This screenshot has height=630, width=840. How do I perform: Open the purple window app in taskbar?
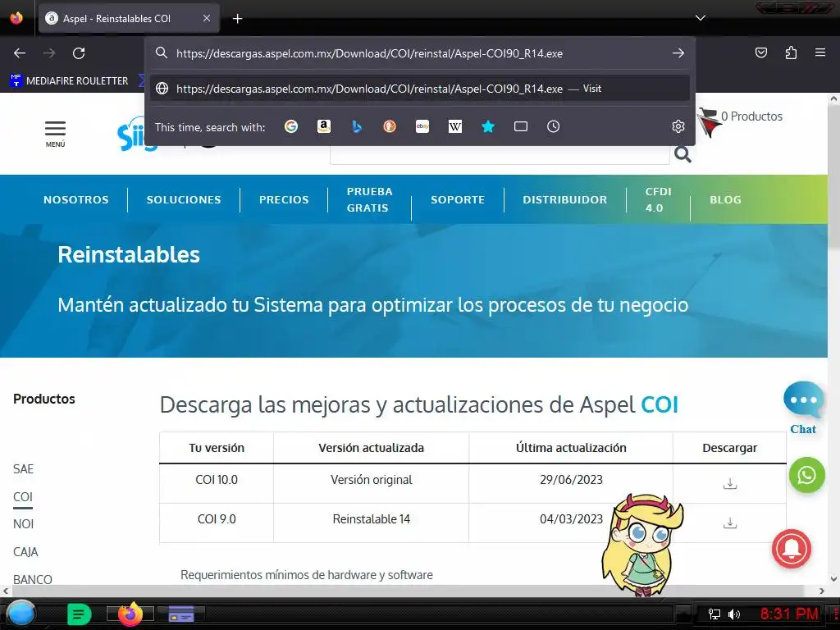(181, 614)
